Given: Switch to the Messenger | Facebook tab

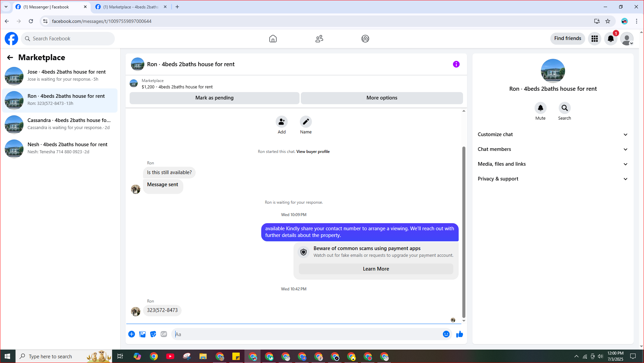Looking at the screenshot, I should pyautogui.click(x=51, y=7).
